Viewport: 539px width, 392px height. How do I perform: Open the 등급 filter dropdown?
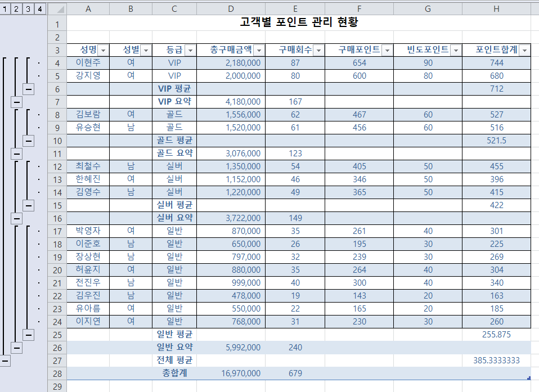tap(190, 51)
